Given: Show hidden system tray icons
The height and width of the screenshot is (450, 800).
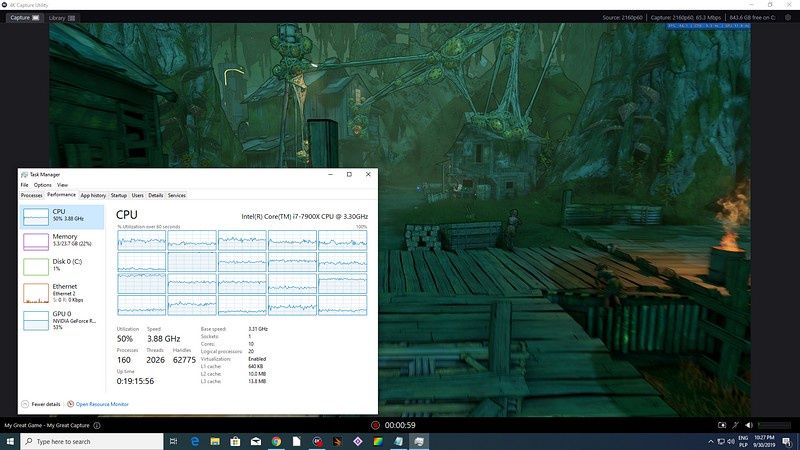Looking at the screenshot, I should click(x=710, y=441).
